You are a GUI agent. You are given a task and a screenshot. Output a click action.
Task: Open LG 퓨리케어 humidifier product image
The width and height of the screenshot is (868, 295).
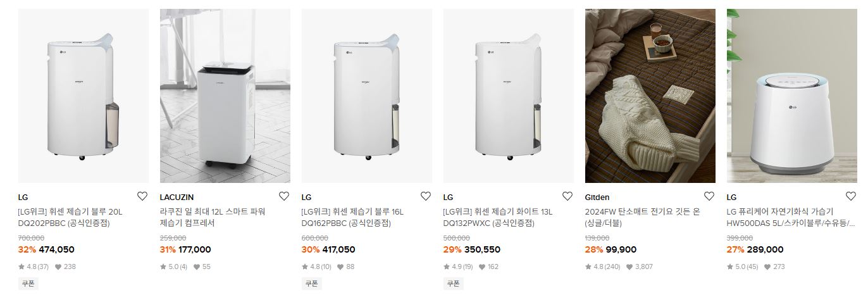792,96
